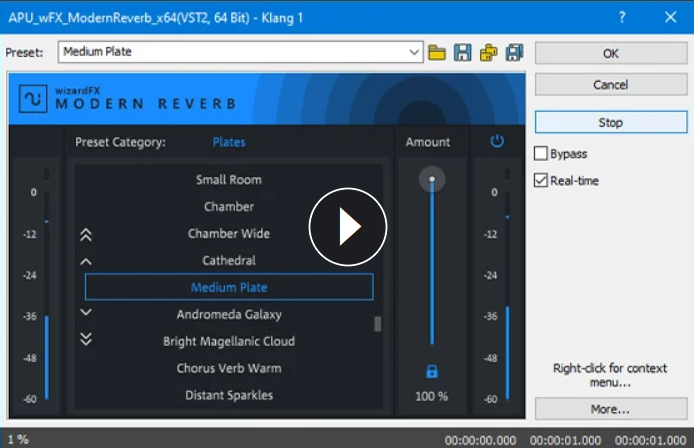Click the save all presets icon
694x448 pixels.
point(514,53)
